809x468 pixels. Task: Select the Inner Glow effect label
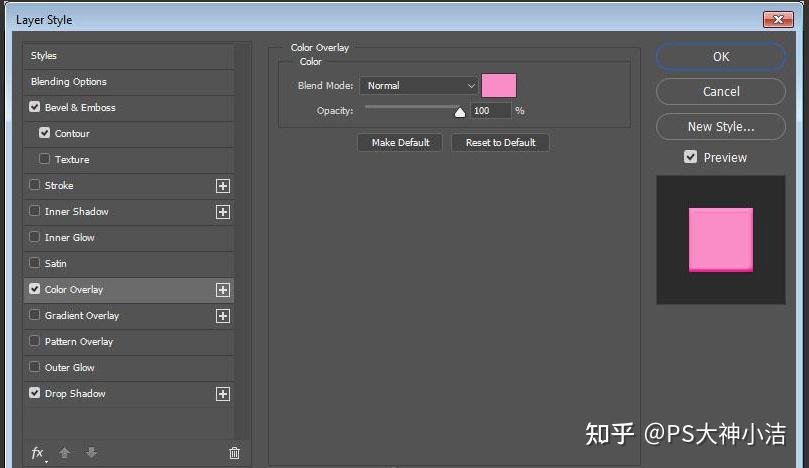[70, 237]
